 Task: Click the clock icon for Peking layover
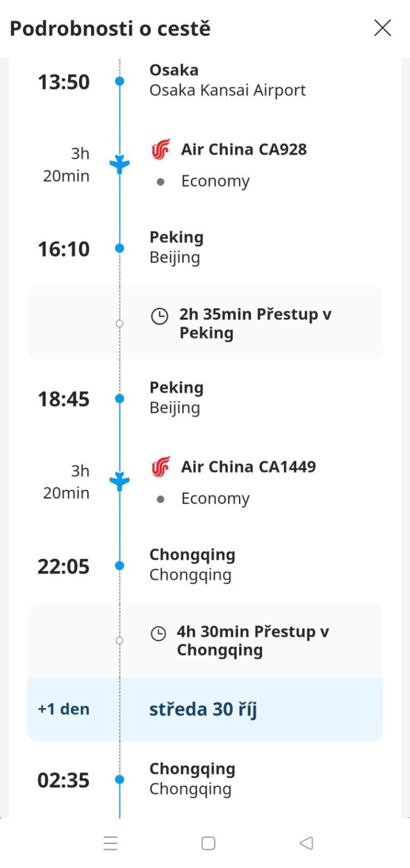pos(159,316)
